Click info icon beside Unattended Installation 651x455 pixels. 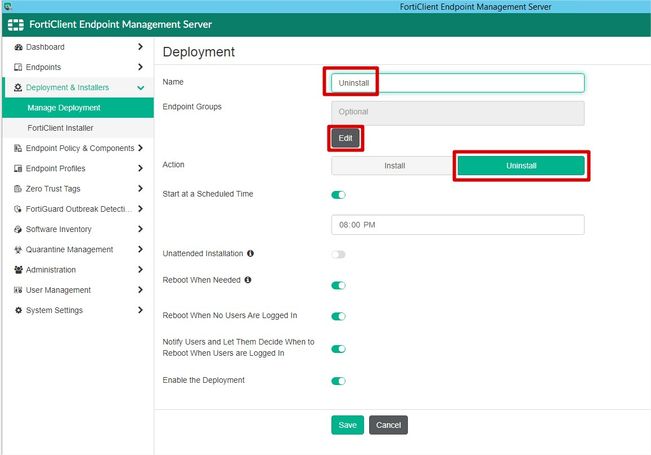(250, 253)
